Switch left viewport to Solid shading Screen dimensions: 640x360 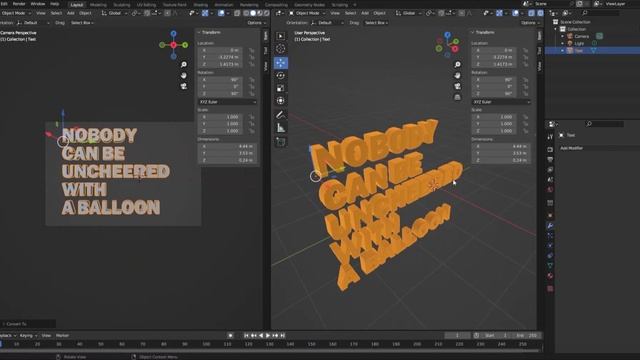253,13
